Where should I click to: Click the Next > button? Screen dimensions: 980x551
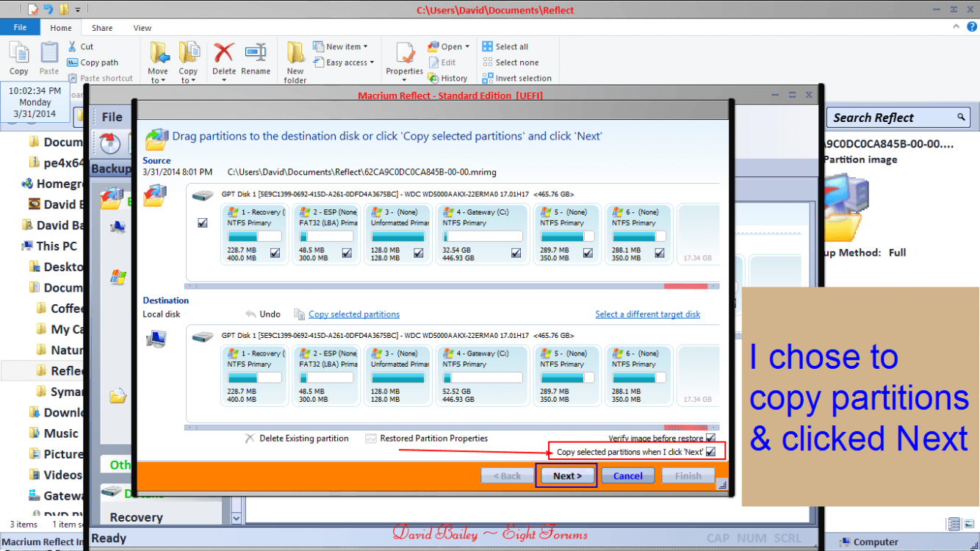point(566,475)
